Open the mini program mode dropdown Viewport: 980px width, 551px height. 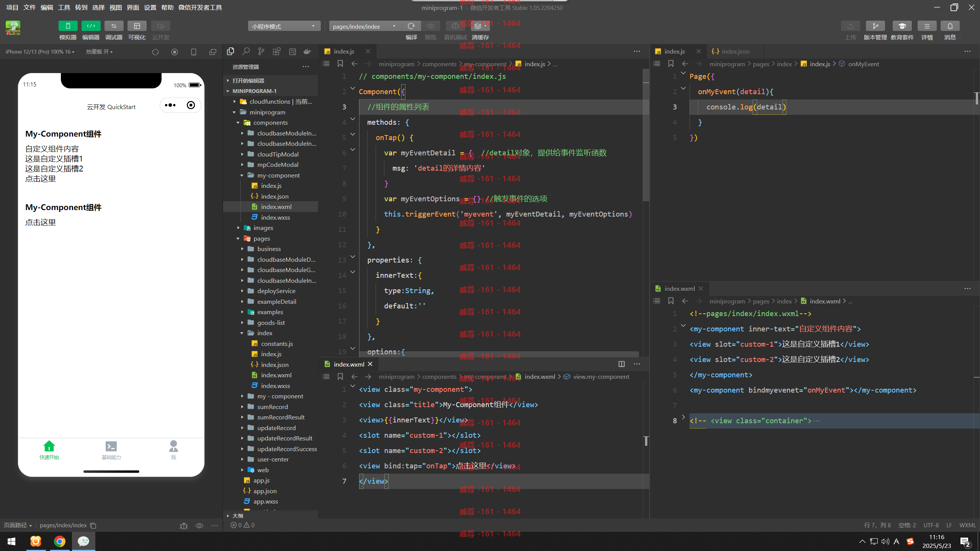pos(284,26)
